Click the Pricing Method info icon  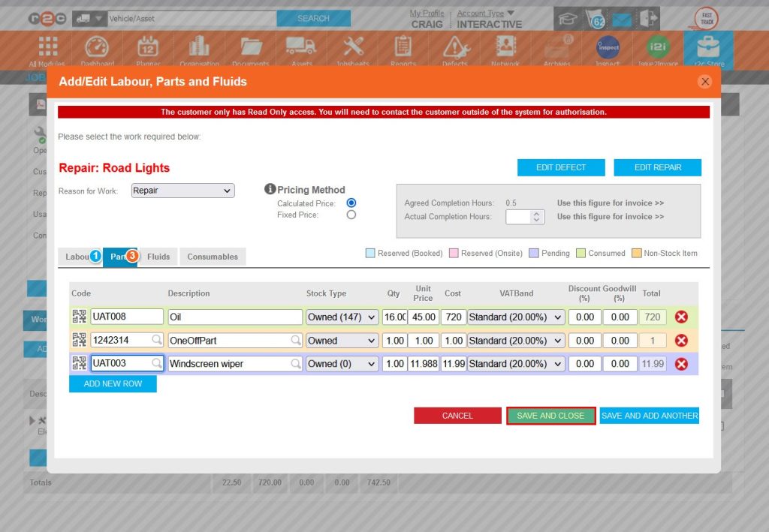point(270,189)
